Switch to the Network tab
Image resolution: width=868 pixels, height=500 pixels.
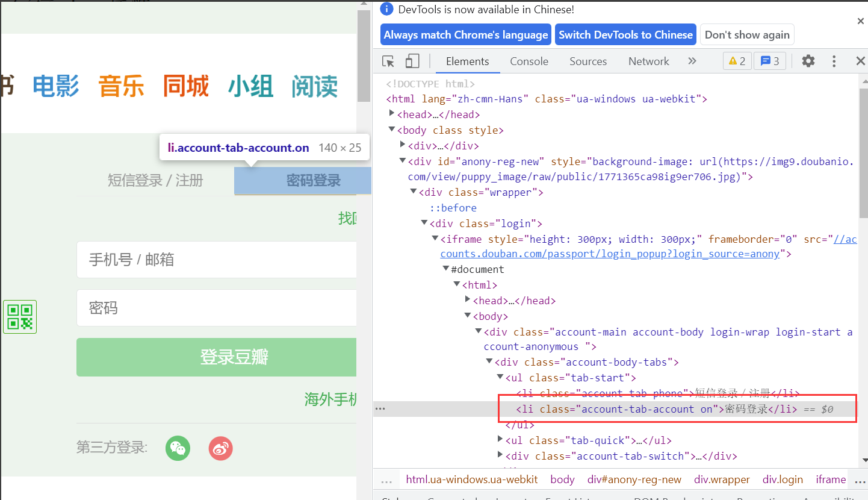649,61
